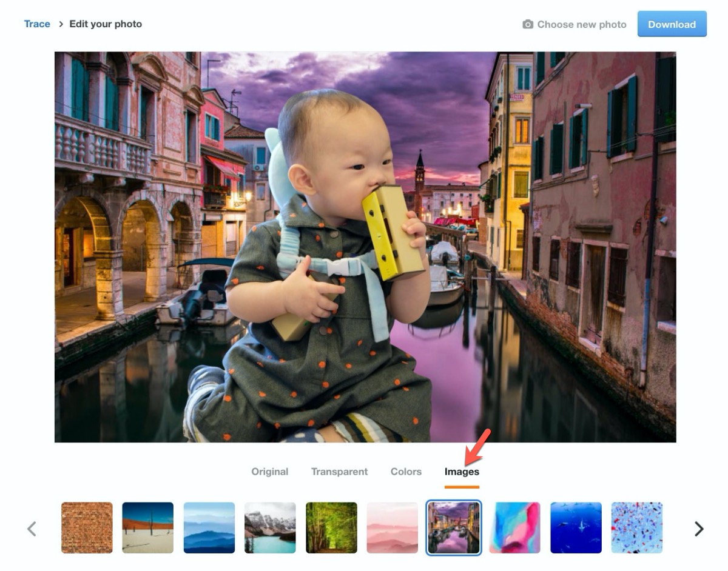Switch to the Colors tab
The image size is (728, 571).
click(x=406, y=472)
